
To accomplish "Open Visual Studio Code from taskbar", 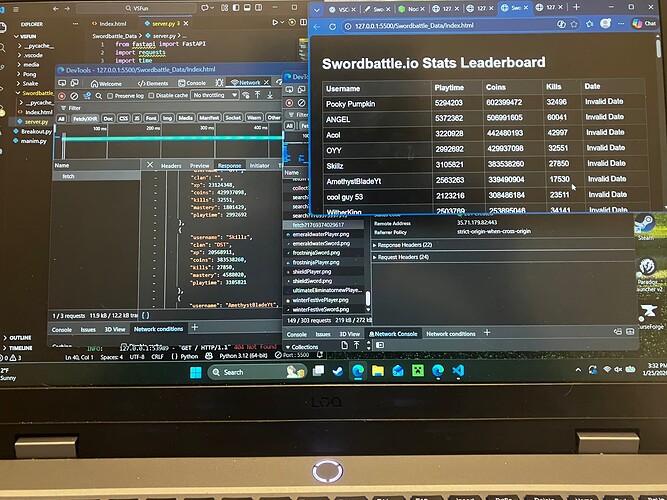I will pyautogui.click(x=458, y=371).
